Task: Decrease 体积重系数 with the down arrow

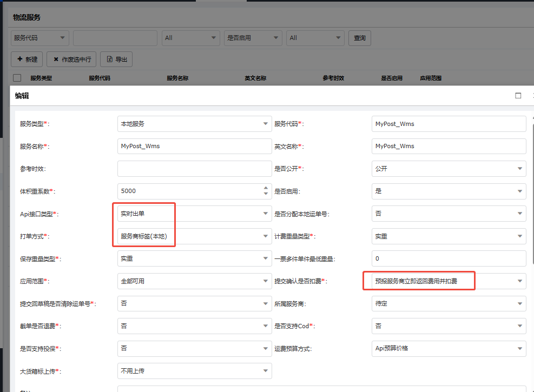Action: tap(266, 194)
